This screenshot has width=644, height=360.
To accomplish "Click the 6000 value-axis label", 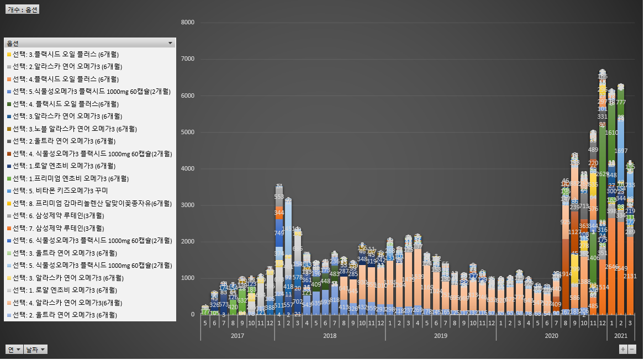I will tap(188, 95).
